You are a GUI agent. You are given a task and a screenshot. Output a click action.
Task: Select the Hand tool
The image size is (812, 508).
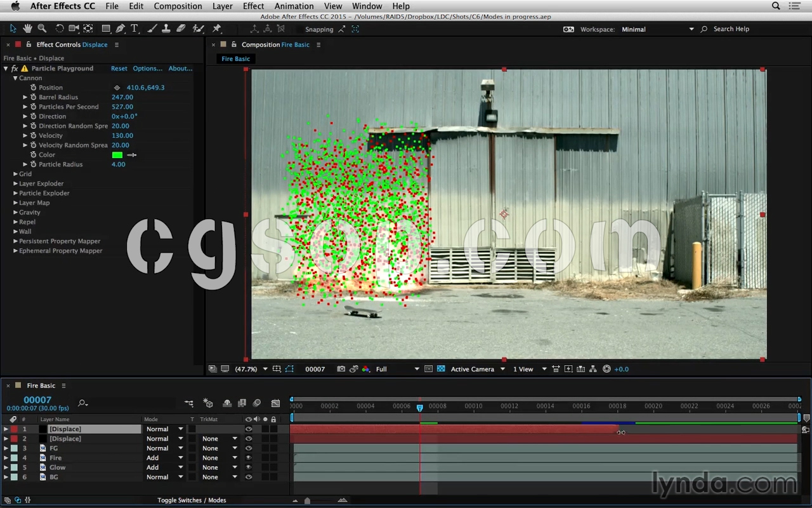(x=27, y=29)
